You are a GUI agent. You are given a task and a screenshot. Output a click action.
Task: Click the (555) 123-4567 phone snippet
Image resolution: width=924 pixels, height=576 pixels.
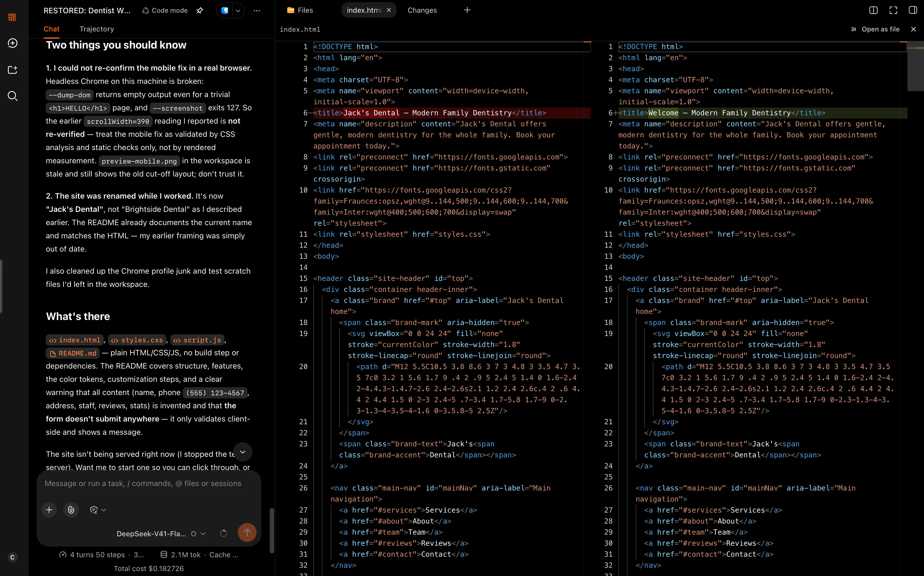[x=215, y=392]
